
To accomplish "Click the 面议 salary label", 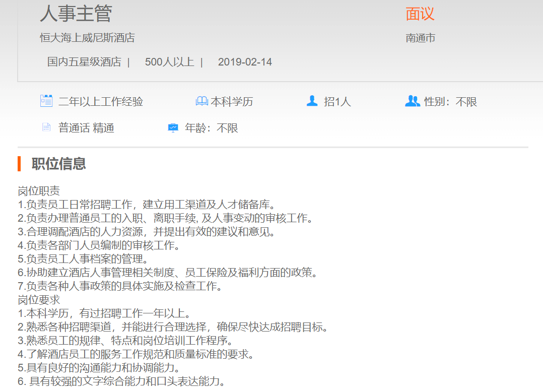I will [x=420, y=14].
